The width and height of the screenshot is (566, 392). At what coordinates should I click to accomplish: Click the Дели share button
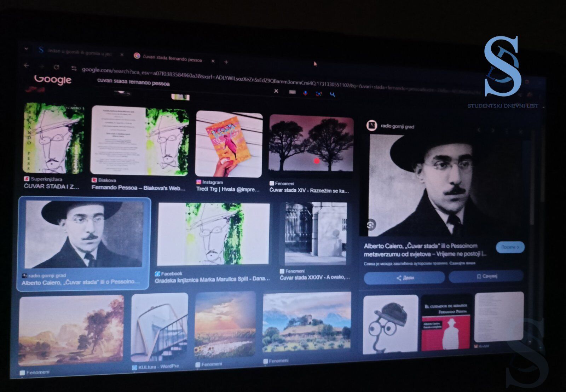(x=404, y=278)
